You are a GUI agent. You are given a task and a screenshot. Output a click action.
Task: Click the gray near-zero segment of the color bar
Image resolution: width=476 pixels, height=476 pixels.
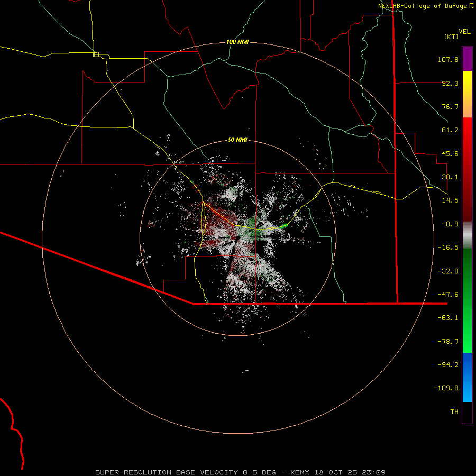pos(467,235)
